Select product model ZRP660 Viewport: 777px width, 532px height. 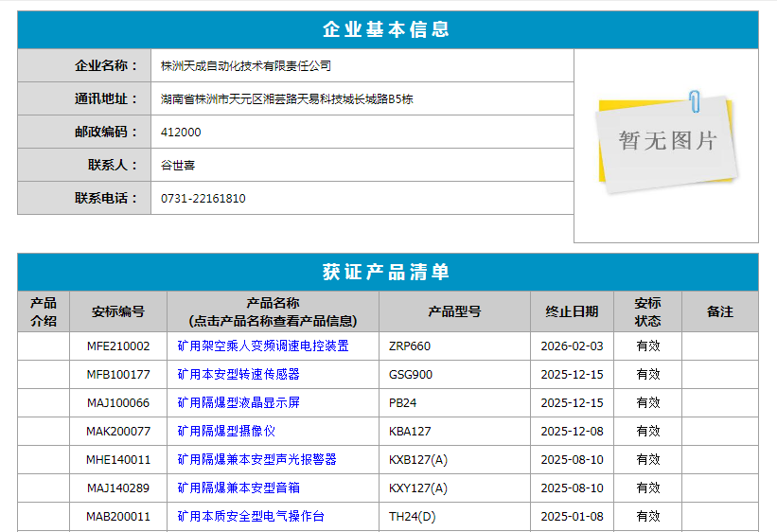[x=409, y=346]
